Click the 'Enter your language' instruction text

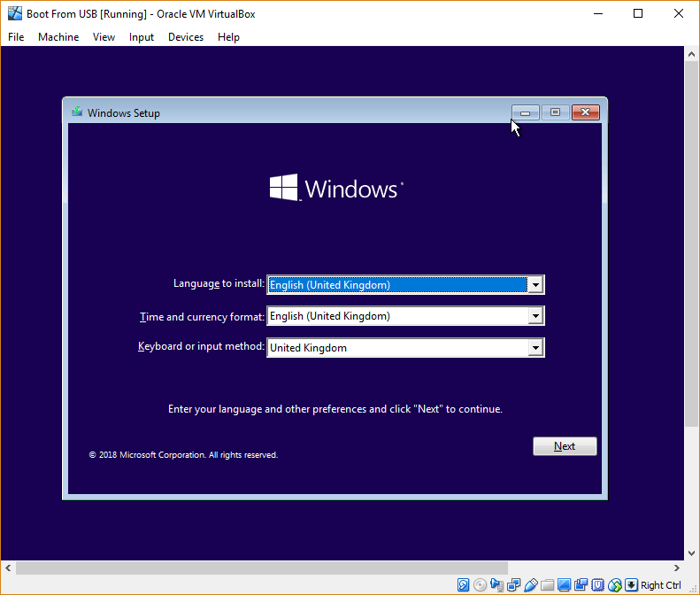pos(335,409)
